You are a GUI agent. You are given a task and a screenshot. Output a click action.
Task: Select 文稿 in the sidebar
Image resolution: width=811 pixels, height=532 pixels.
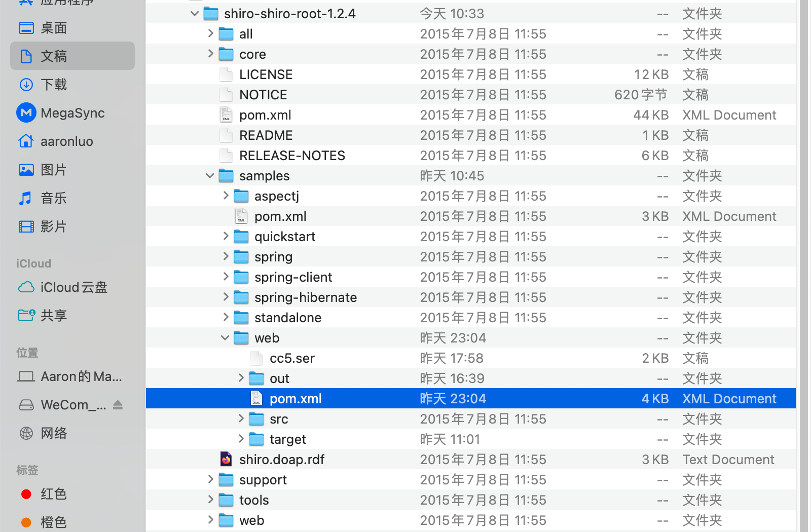tap(72, 56)
